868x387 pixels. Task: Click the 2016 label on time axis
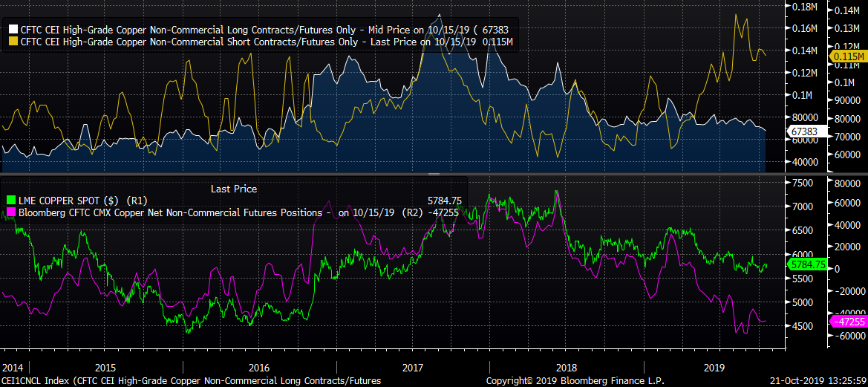[x=260, y=367]
